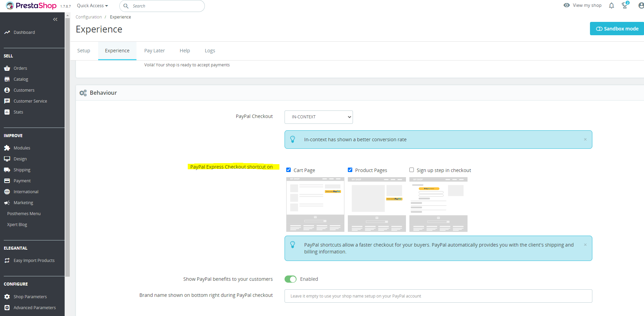Viewport: 644px width, 316px height.
Task: Click the search magnifier icon
Action: (126, 6)
